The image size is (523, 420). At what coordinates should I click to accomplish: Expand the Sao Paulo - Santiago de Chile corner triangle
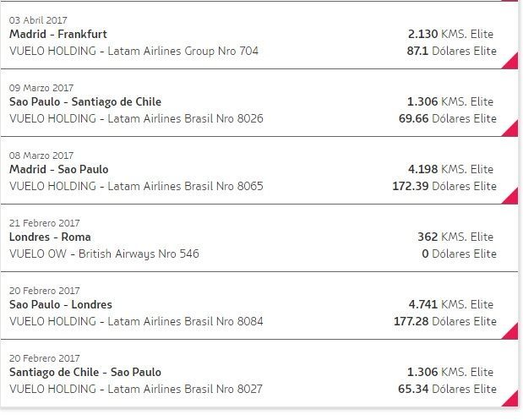510,128
